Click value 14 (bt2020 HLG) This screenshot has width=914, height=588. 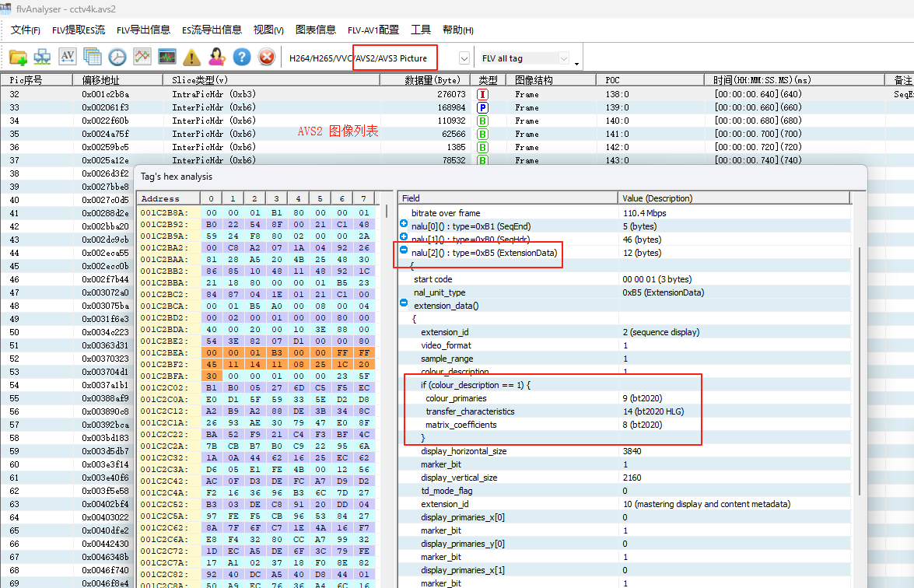653,411
